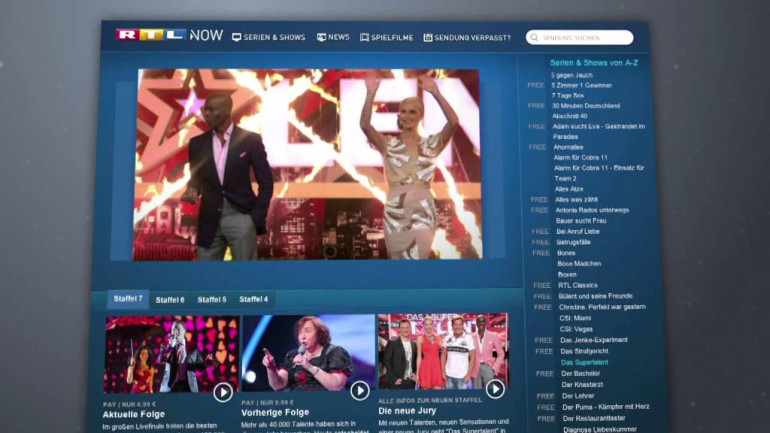Open Bei Anruf Liebe
Image resolution: width=770 pixels, height=433 pixels.
[x=578, y=232]
